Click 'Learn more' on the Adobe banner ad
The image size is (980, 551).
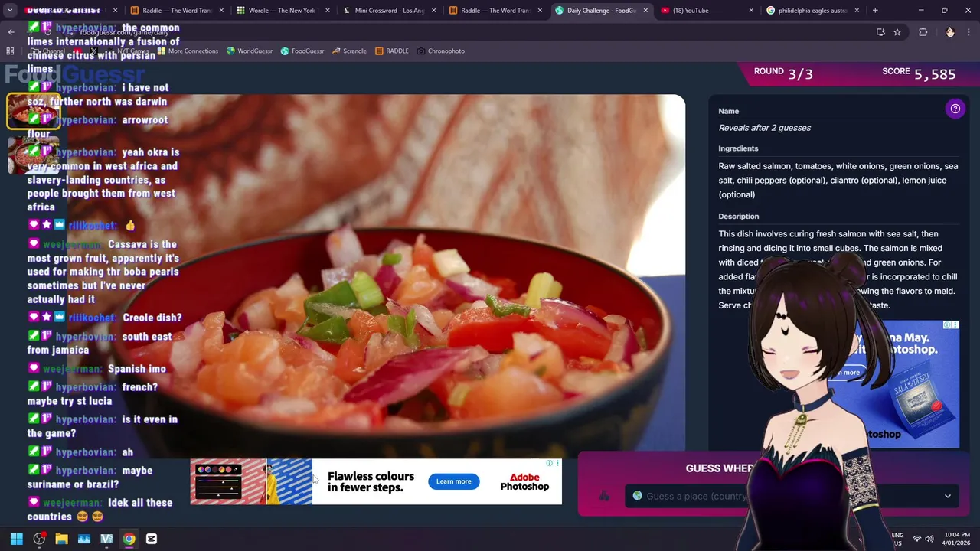(453, 481)
